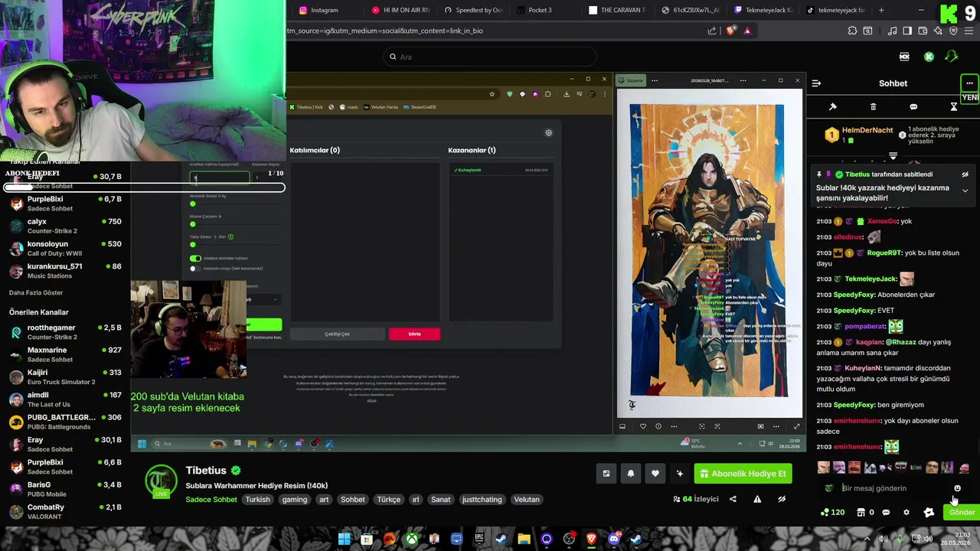Click chat identity badge icon near Gönder
This screenshot has height=551, width=980.
pos(929,513)
